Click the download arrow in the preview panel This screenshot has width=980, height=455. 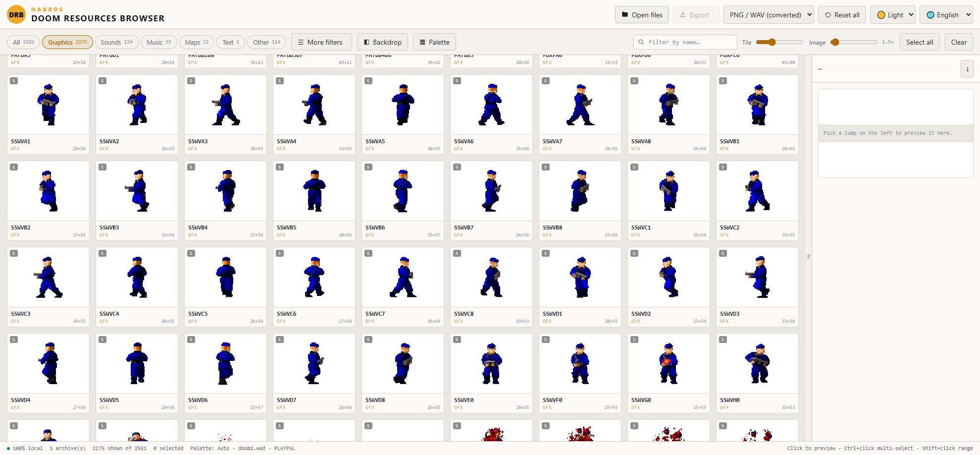pyautogui.click(x=967, y=69)
